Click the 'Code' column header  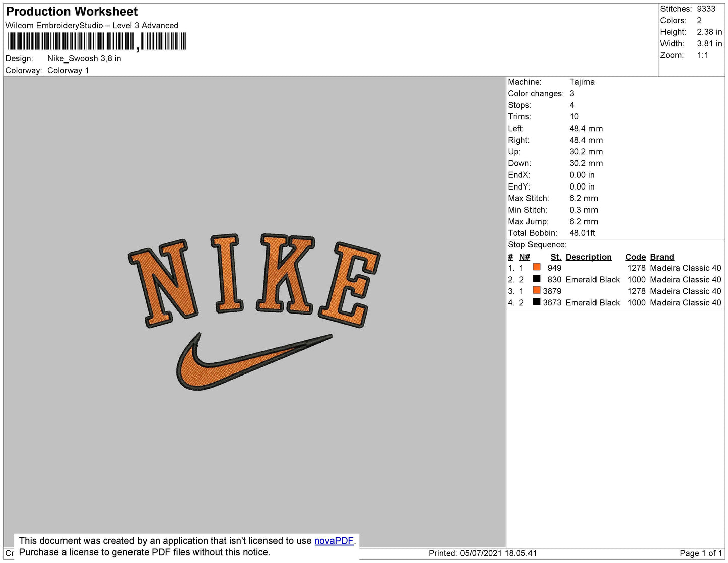(636, 257)
